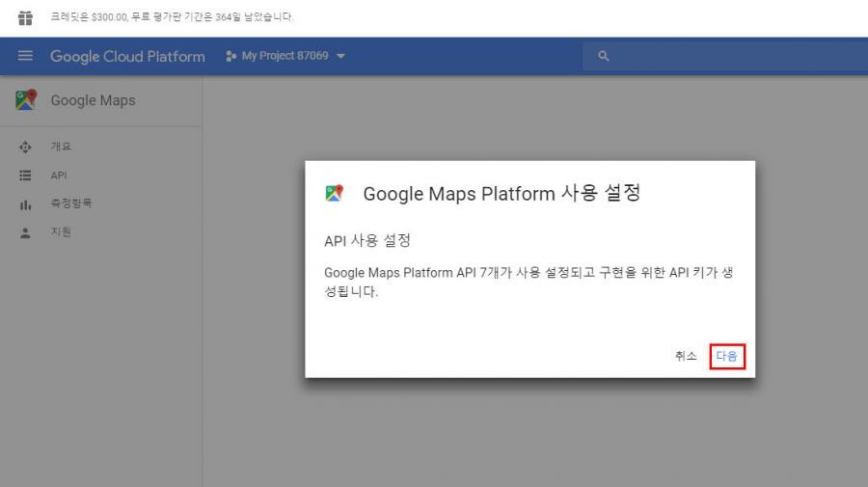Viewport: 868px width, 487px height.
Task: Click the Overview (개요) icon in sidebar
Action: pyautogui.click(x=26, y=148)
